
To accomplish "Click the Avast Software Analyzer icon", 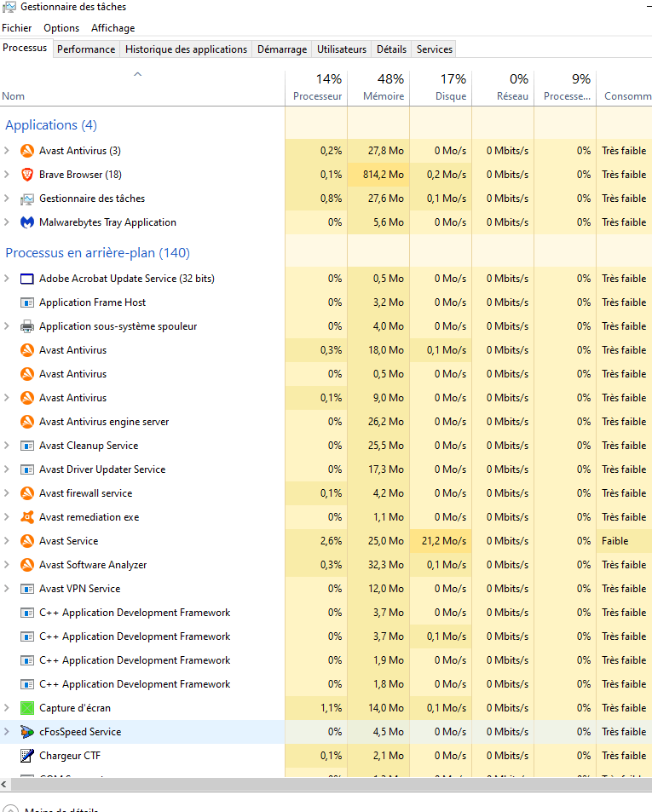I will (27, 564).
